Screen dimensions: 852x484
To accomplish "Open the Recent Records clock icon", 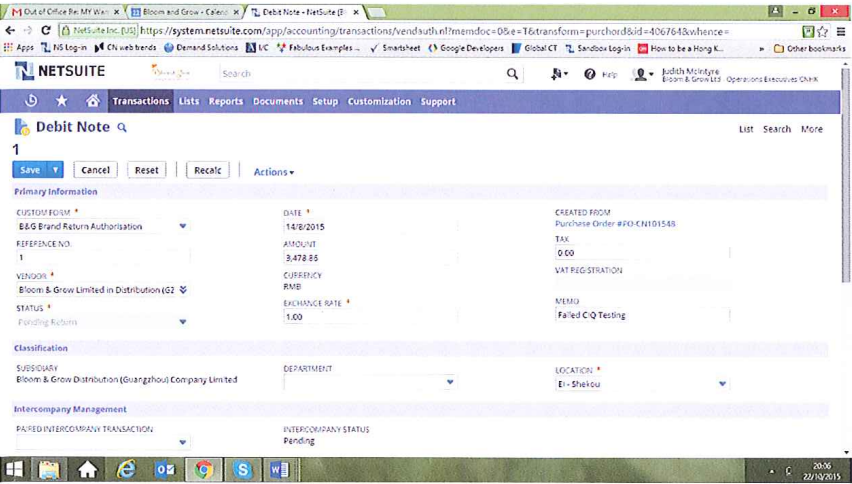I will click(31, 101).
